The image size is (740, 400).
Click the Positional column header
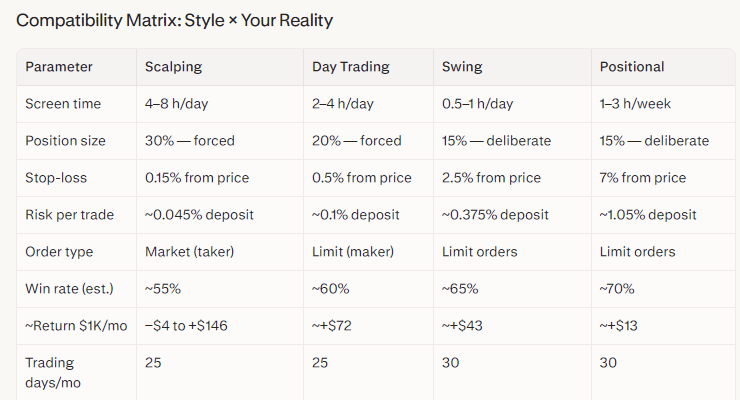coord(632,67)
